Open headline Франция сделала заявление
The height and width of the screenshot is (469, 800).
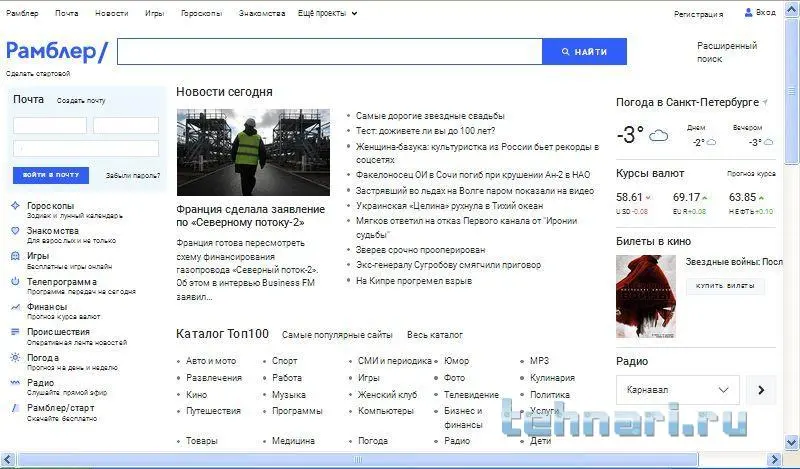pyautogui.click(x=251, y=216)
